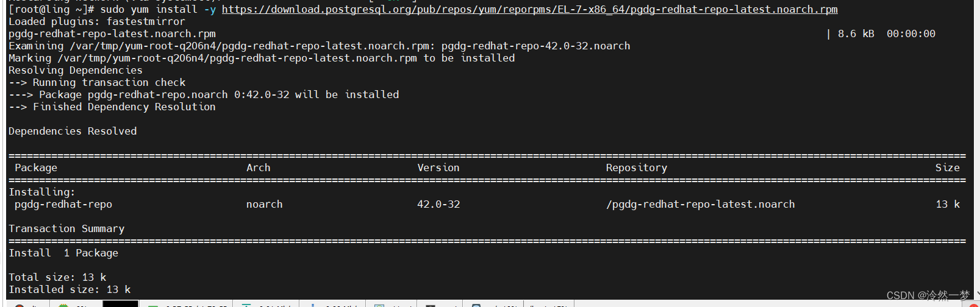Click the 'Installing:' section label

(x=42, y=192)
